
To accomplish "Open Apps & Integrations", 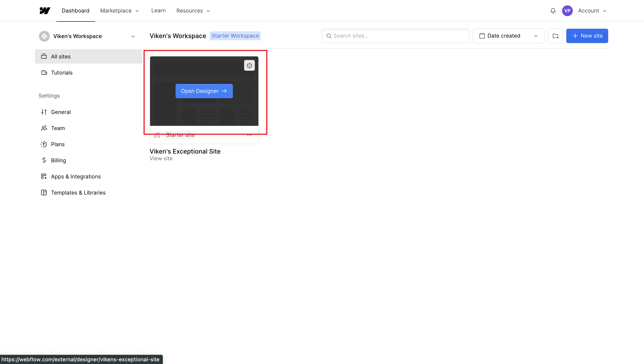I will click(x=88, y=176).
